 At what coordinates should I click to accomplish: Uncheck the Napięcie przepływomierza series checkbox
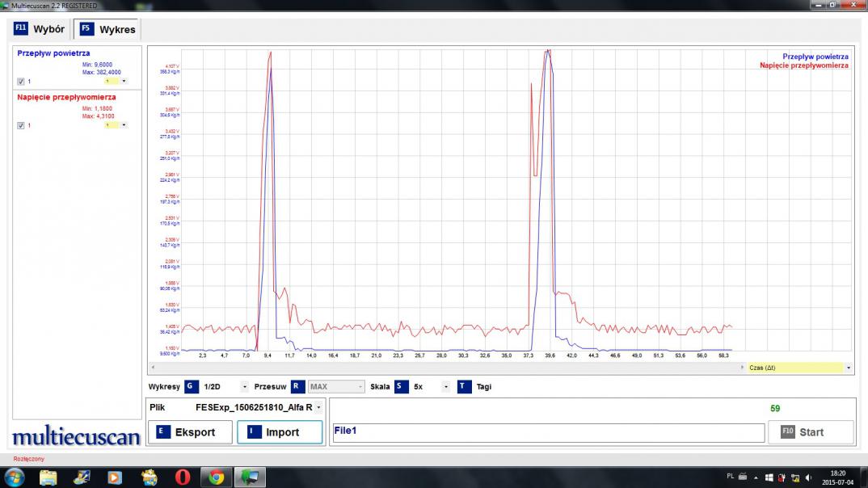tap(21, 125)
